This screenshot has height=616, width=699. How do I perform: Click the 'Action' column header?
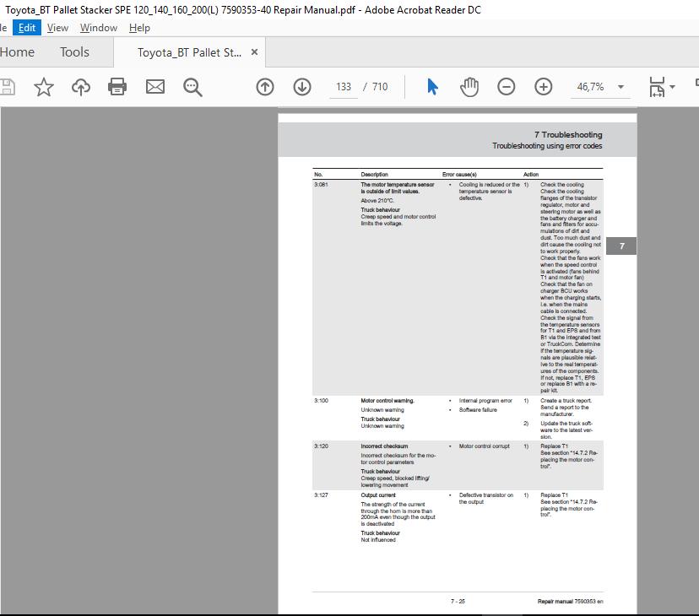click(x=530, y=175)
